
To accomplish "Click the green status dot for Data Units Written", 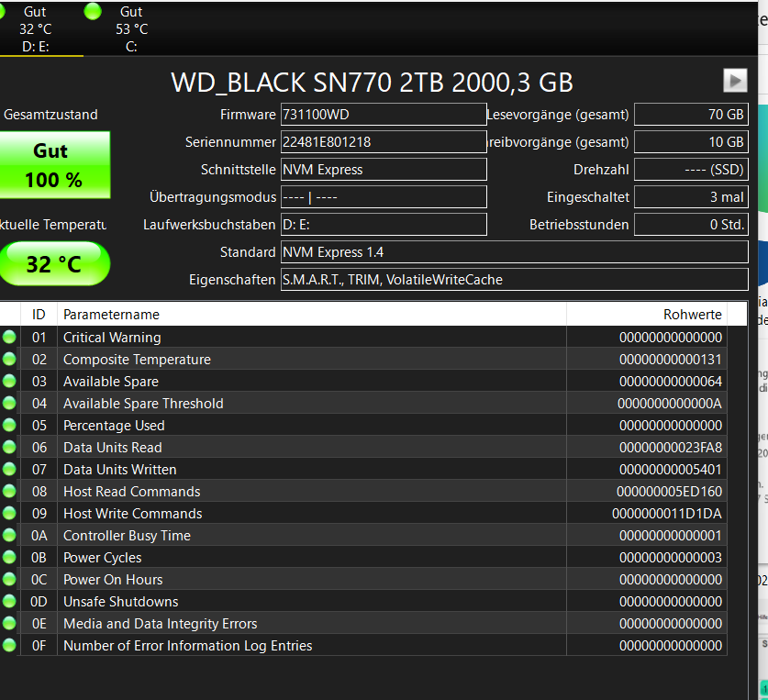I will click(9, 470).
